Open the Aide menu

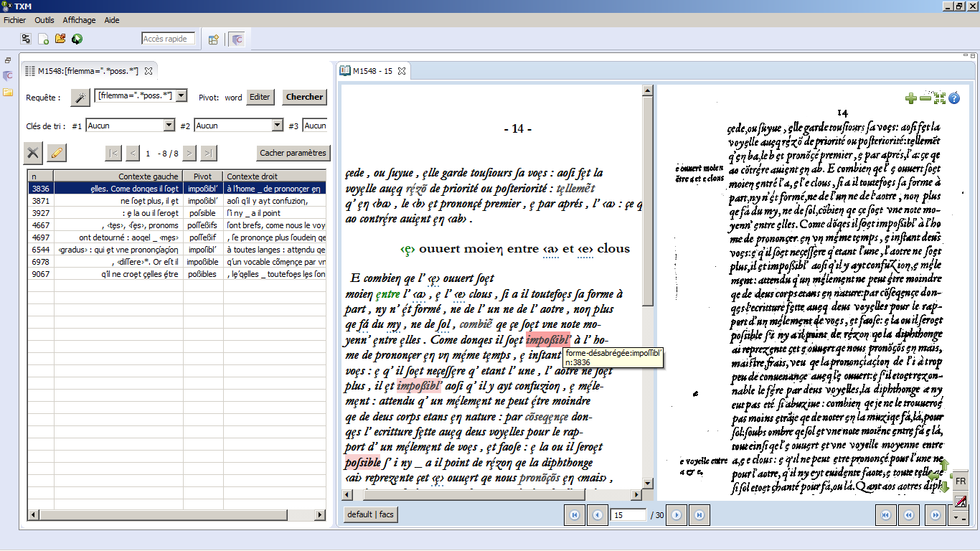[112, 20]
